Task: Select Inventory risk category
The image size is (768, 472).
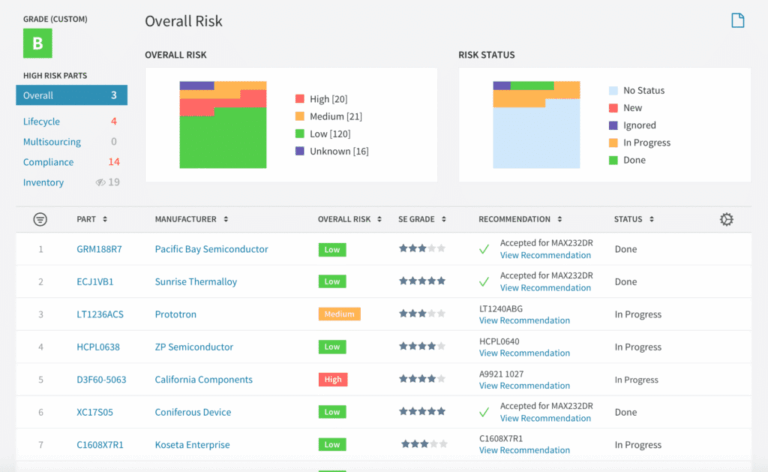Action: click(44, 183)
